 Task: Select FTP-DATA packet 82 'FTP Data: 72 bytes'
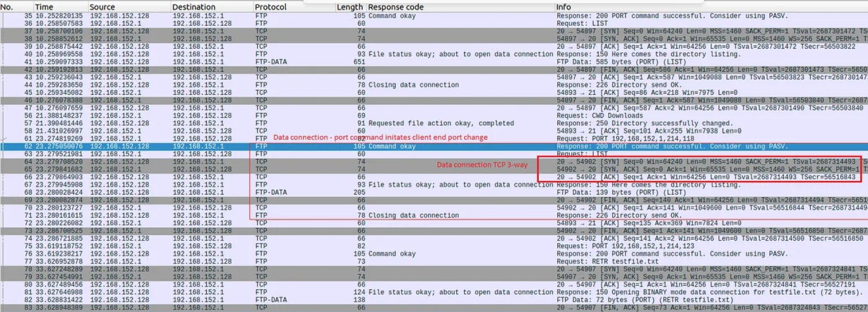click(434, 300)
